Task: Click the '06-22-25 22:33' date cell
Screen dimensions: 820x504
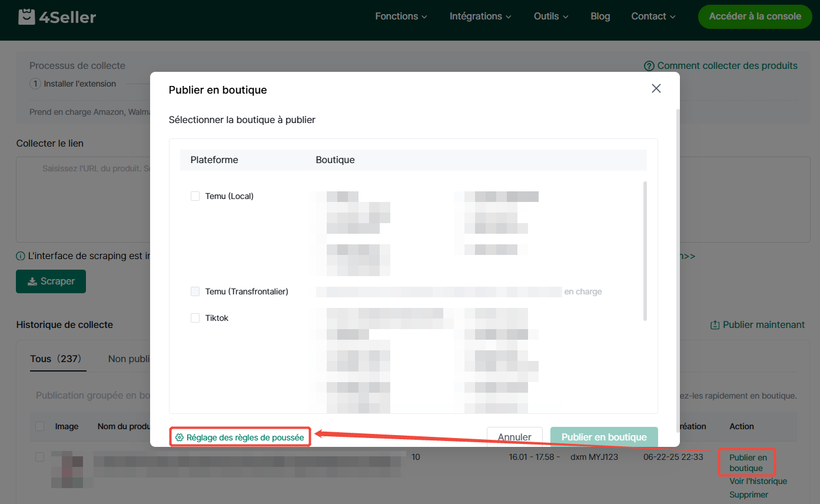Action: coord(673,457)
